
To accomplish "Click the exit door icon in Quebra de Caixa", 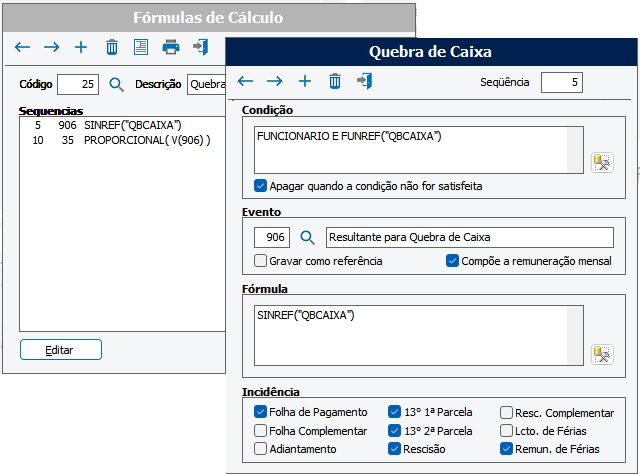I will pyautogui.click(x=365, y=81).
